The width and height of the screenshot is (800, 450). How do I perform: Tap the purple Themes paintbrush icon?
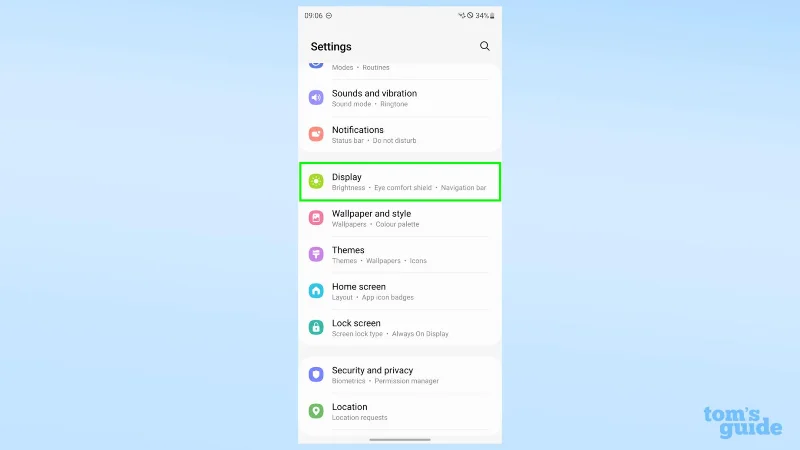(x=316, y=254)
